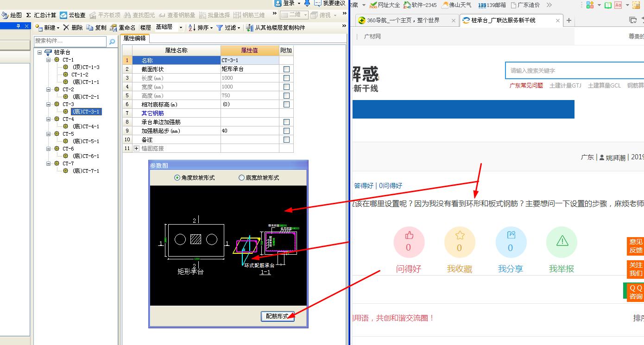Image resolution: width=644 pixels, height=345 pixels.
Task: Switch to the 属性编辑 tab
Action: pyautogui.click(x=134, y=39)
